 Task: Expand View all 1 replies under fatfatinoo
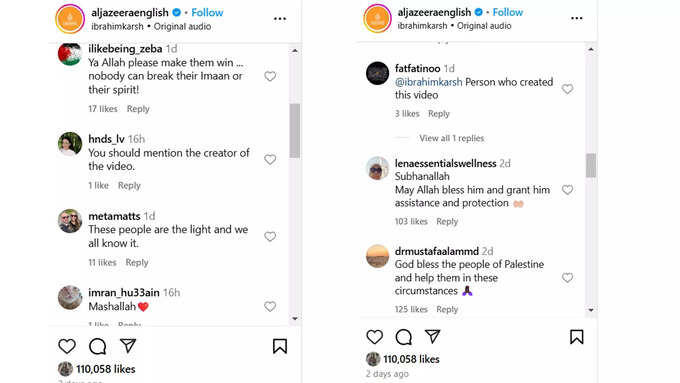click(451, 138)
